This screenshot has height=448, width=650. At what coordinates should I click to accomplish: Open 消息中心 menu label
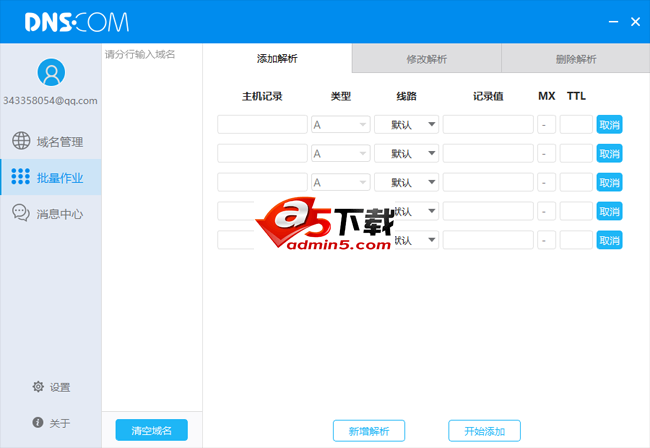60,214
